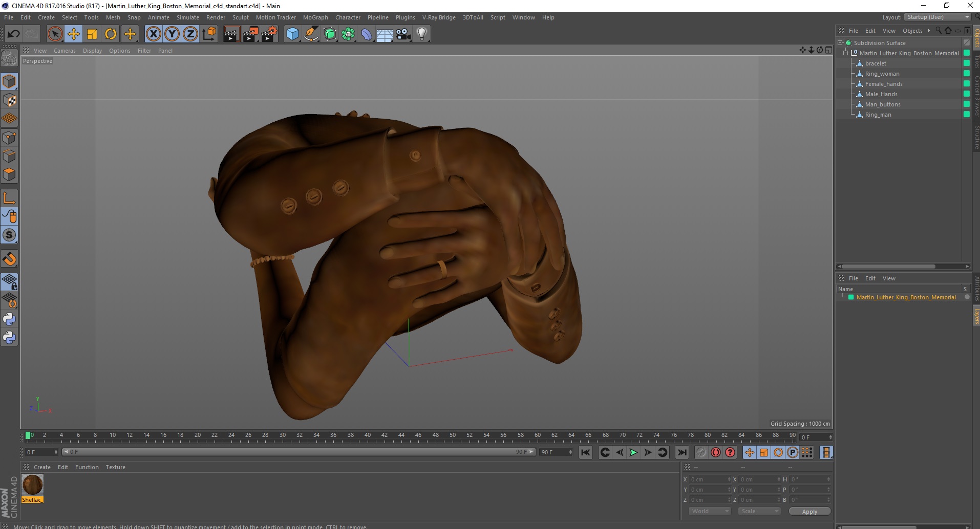Open the MoGraph menu

pos(315,17)
